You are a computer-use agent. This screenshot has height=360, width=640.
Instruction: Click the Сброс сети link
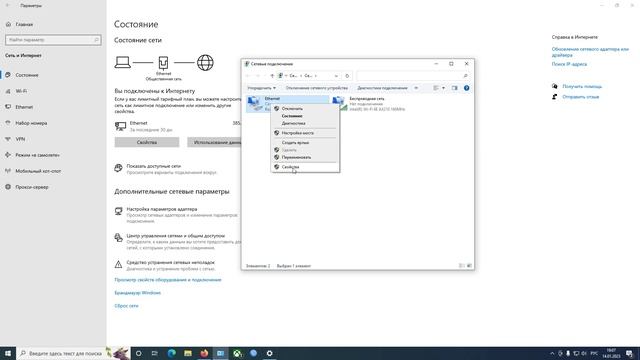point(126,306)
